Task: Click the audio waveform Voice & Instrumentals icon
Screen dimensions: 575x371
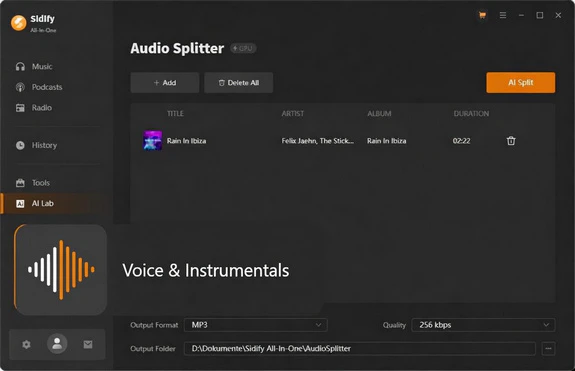Action: click(x=61, y=270)
